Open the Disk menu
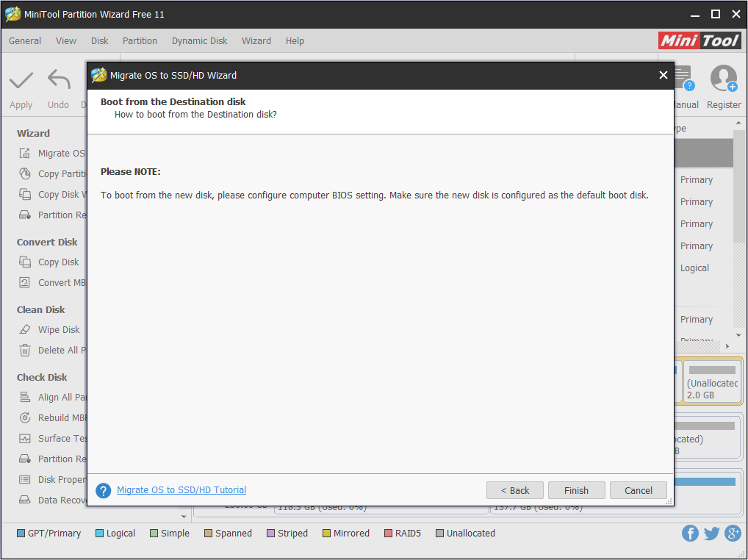The width and height of the screenshot is (748, 560). [100, 41]
